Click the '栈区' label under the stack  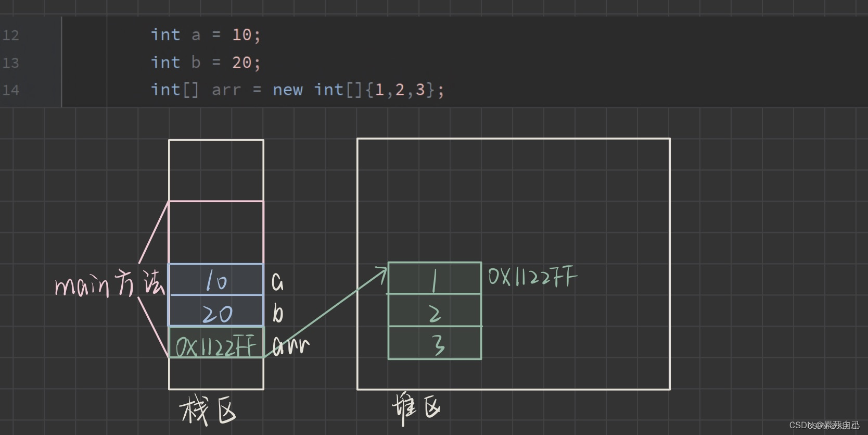click(208, 411)
